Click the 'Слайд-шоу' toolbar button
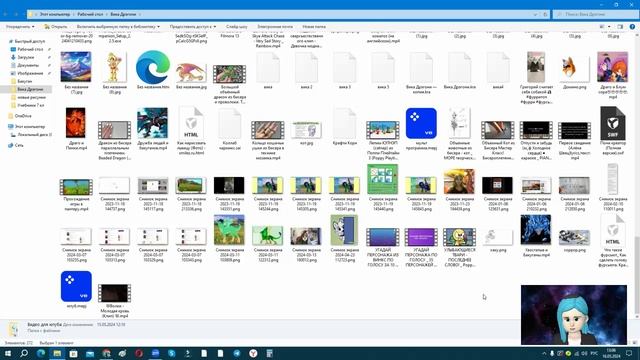Image resolution: width=640 pixels, height=360 pixels. (x=237, y=27)
